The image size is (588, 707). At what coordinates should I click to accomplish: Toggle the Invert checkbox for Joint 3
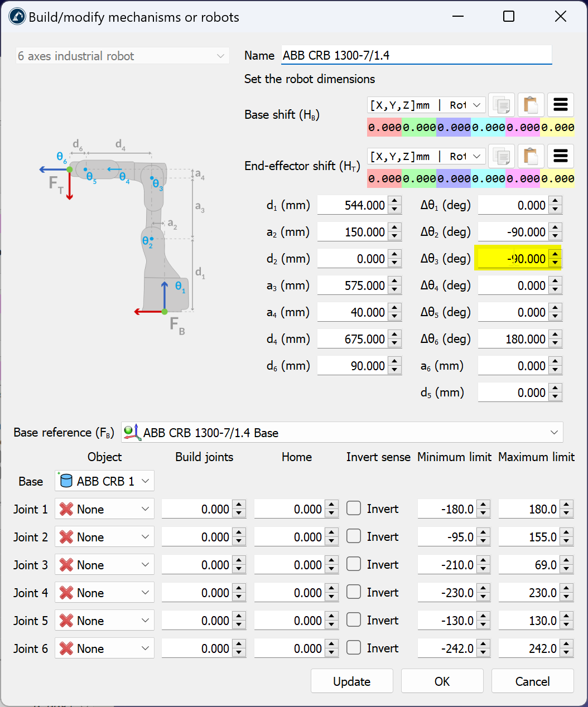pyautogui.click(x=354, y=564)
